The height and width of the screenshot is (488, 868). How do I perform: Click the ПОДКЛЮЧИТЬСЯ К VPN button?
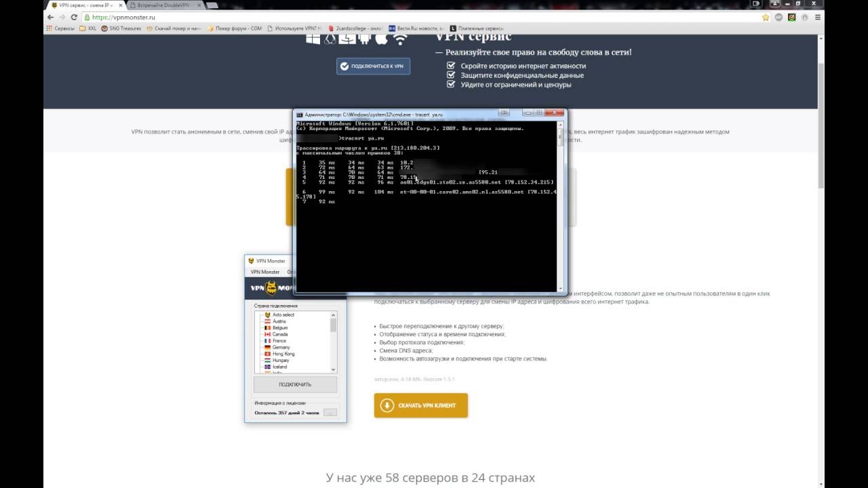pyautogui.click(x=373, y=66)
